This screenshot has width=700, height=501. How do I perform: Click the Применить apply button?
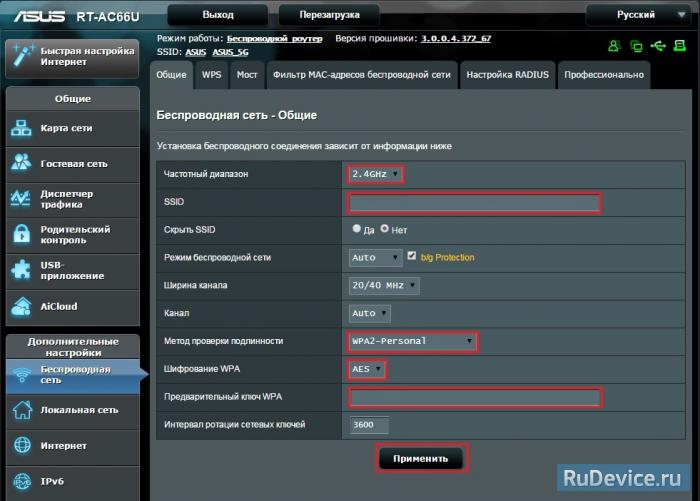pos(421,459)
